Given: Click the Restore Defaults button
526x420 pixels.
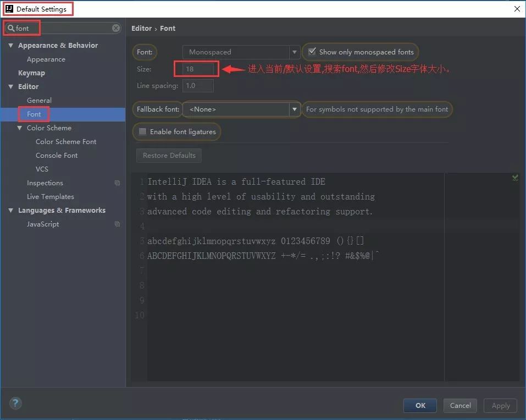Looking at the screenshot, I should pos(168,156).
